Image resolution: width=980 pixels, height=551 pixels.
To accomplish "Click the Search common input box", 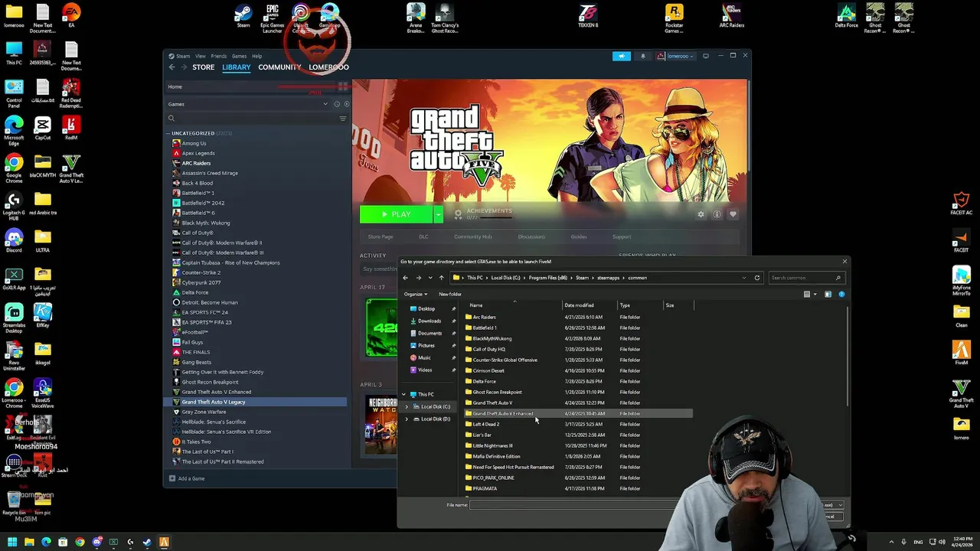I will coord(807,278).
